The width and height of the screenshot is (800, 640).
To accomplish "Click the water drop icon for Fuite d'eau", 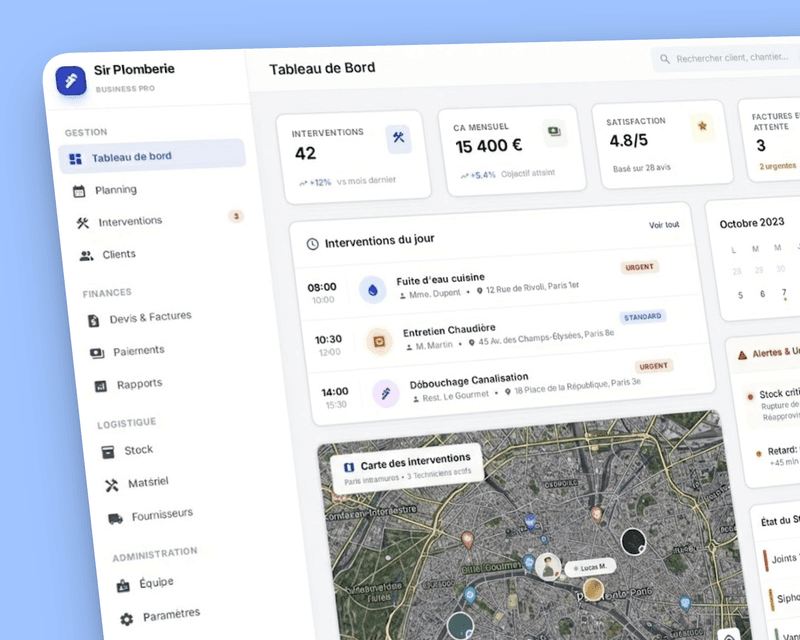I will [373, 290].
